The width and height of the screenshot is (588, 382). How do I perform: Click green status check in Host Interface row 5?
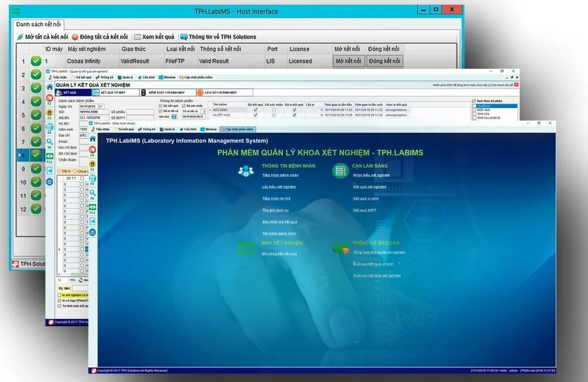click(36, 115)
